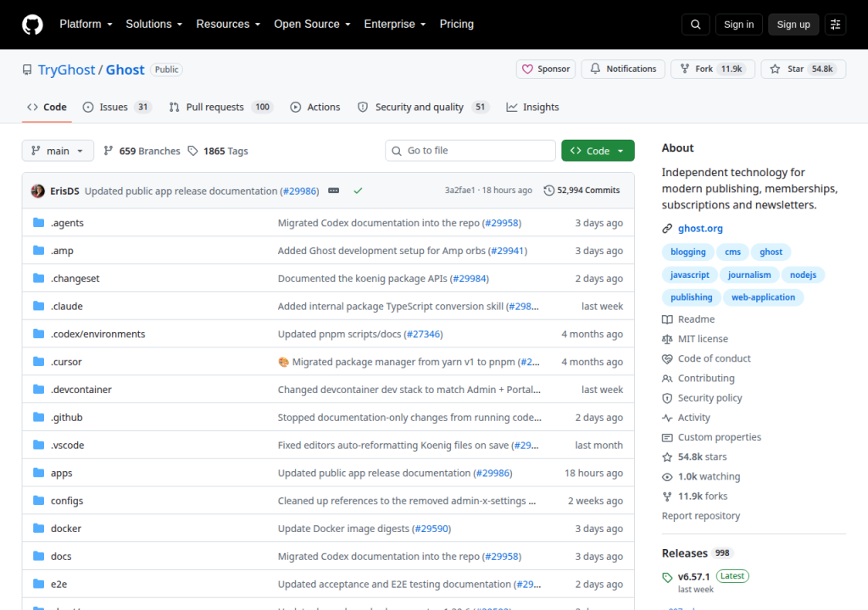Image resolution: width=868 pixels, height=610 pixels.
Task: Select the Code tab
Action: pyautogui.click(x=47, y=108)
